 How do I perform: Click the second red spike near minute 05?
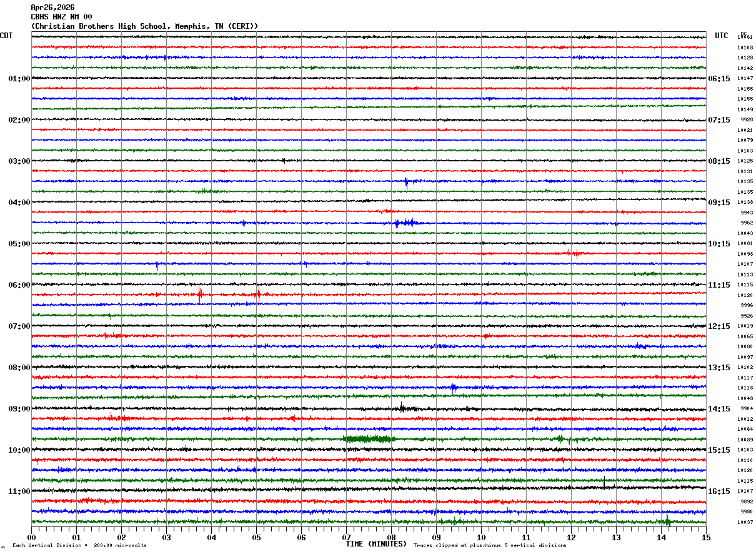258,295
